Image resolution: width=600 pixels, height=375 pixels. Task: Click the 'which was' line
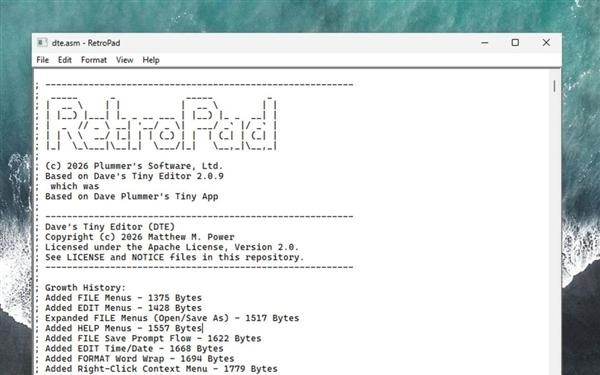click(75, 186)
